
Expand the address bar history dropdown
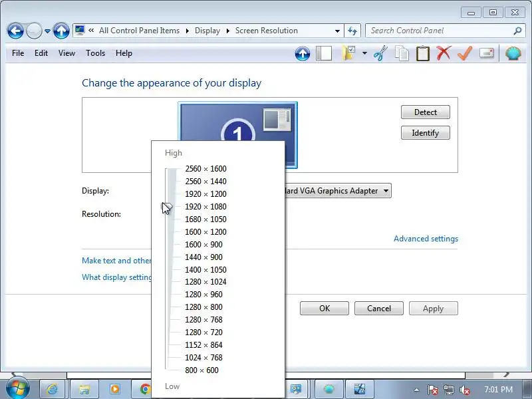(337, 31)
